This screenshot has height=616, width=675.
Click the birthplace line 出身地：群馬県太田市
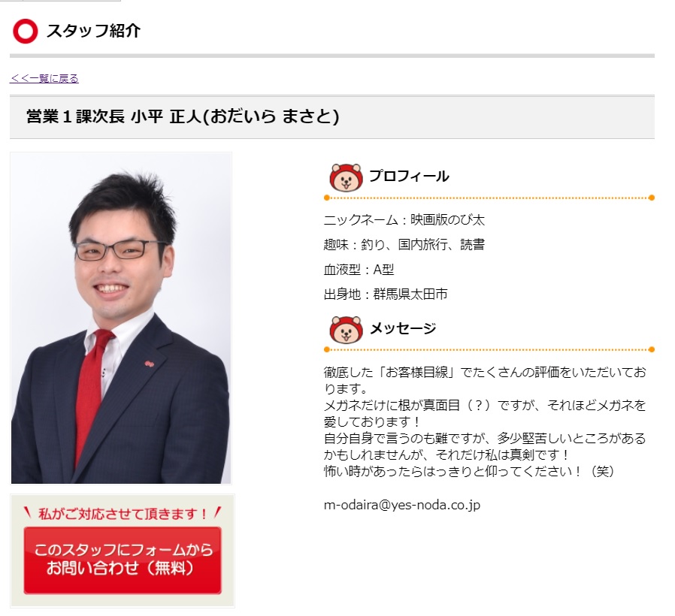click(x=386, y=294)
